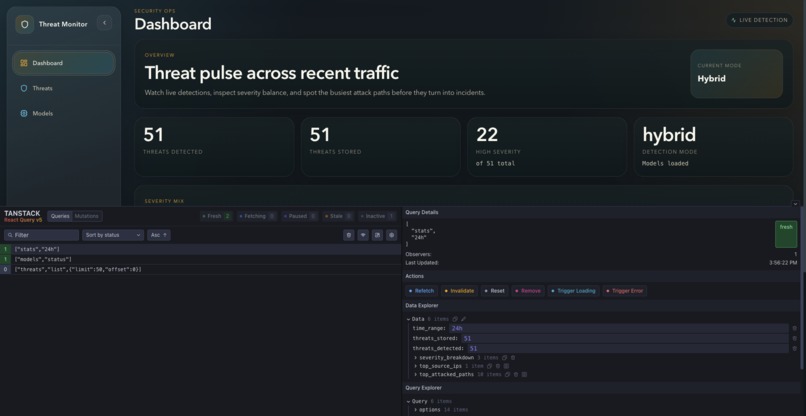Image resolution: width=806 pixels, height=416 pixels.
Task: Click the pencil edit icon beside Data
Action: click(463, 319)
